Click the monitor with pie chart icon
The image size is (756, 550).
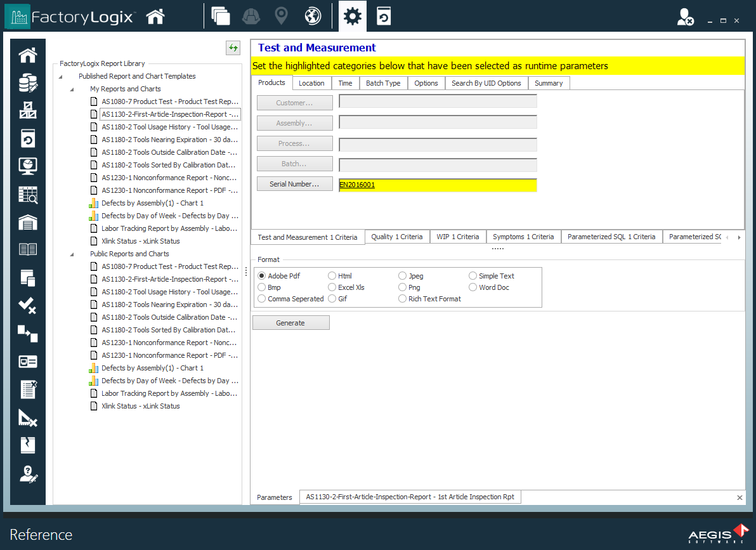[x=28, y=166]
